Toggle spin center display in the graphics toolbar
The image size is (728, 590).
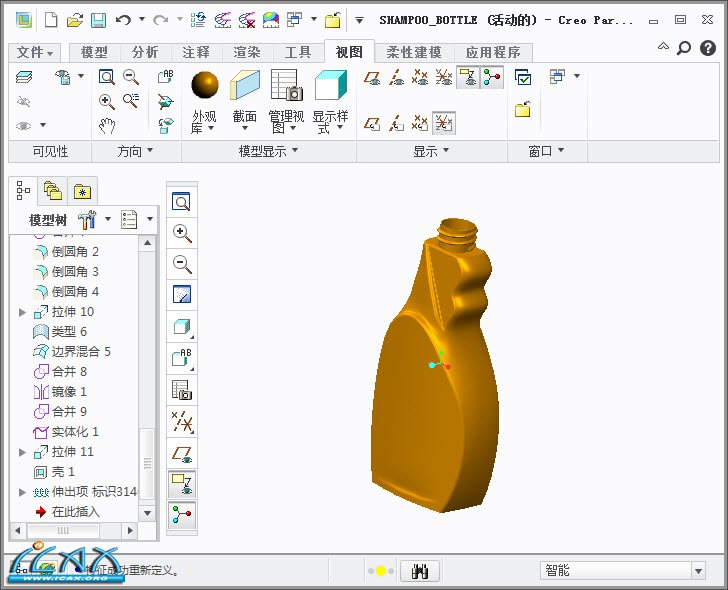click(x=182, y=515)
